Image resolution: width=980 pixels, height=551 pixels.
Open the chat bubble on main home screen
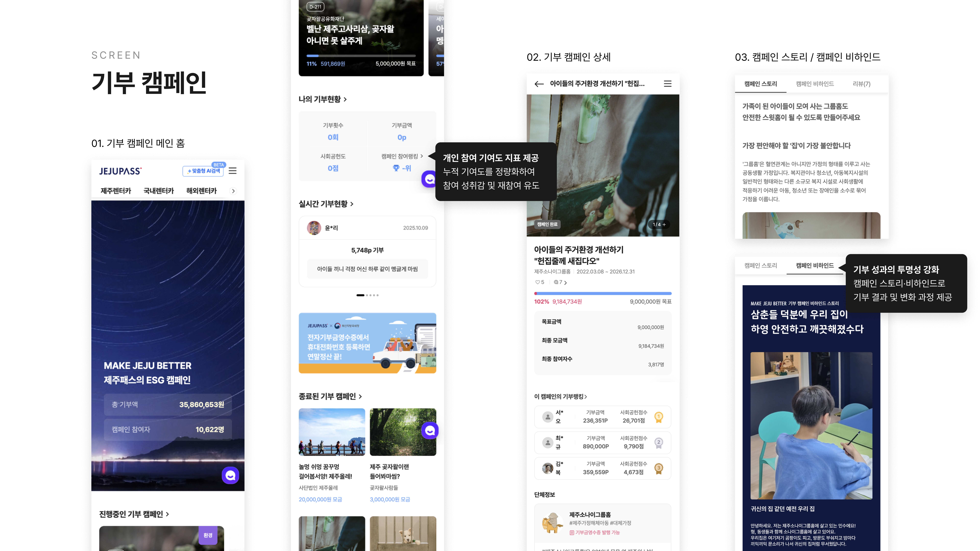231,475
